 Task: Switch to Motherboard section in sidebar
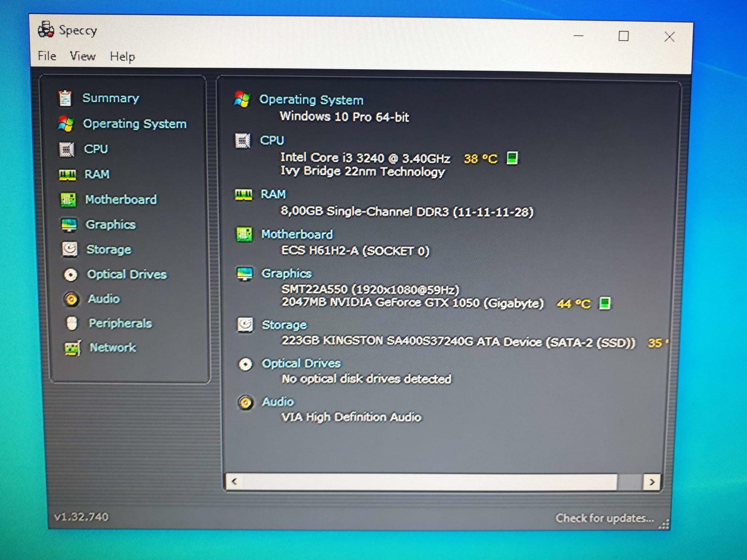(x=121, y=200)
